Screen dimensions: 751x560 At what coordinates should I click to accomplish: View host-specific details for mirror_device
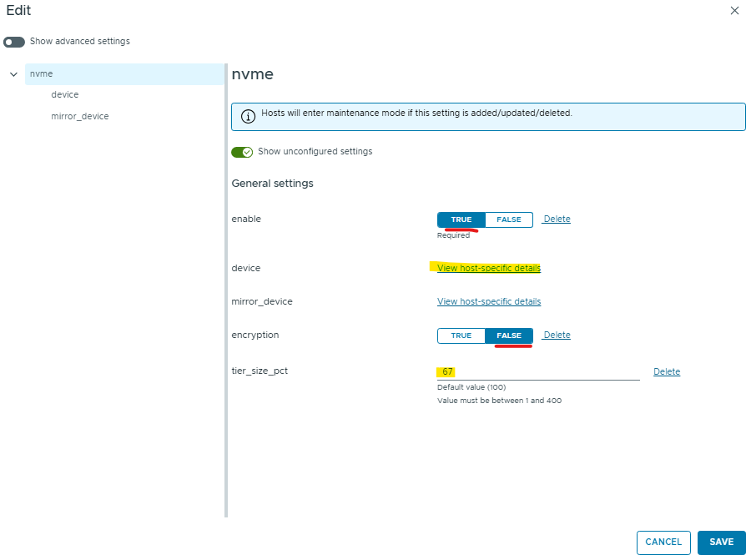pyautogui.click(x=488, y=301)
